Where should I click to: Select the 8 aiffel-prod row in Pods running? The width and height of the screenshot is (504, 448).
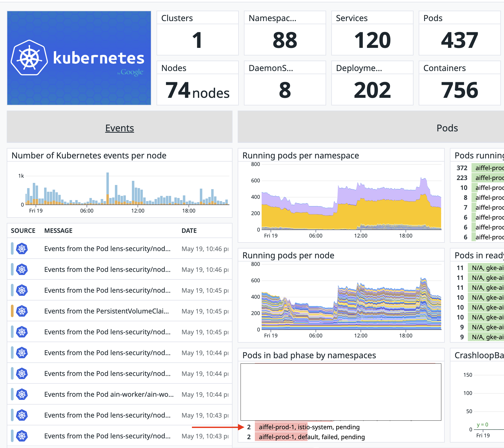480,197
